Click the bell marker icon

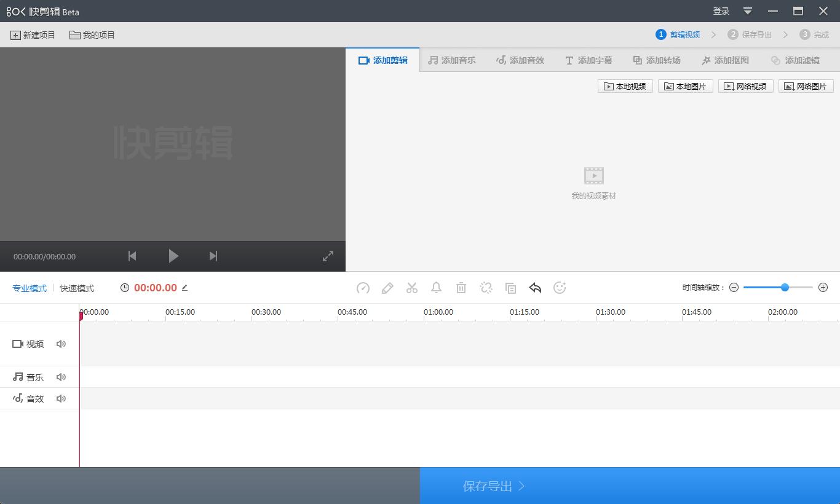point(437,288)
